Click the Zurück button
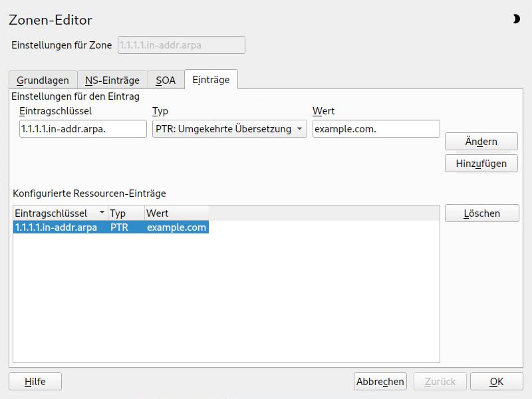Image resolution: width=532 pixels, height=399 pixels. [440, 381]
